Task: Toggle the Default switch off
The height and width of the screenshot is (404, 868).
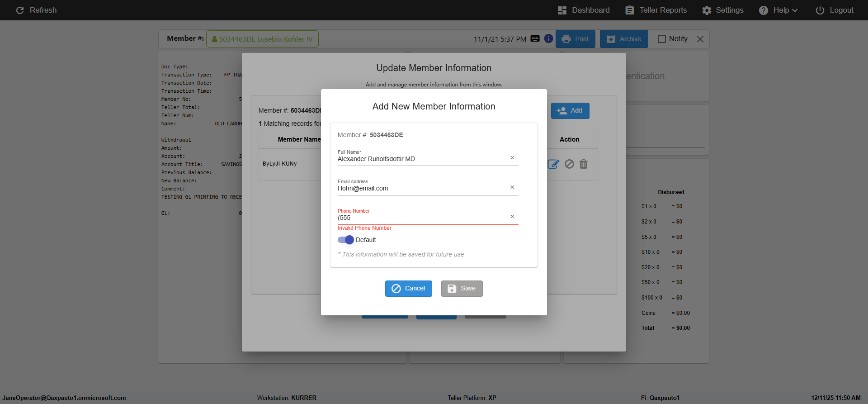Action: click(x=346, y=240)
